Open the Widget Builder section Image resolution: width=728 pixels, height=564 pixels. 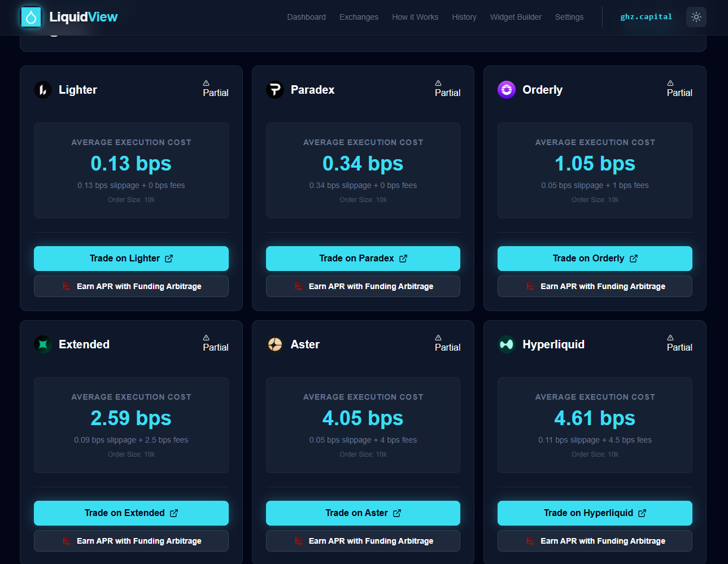[516, 17]
